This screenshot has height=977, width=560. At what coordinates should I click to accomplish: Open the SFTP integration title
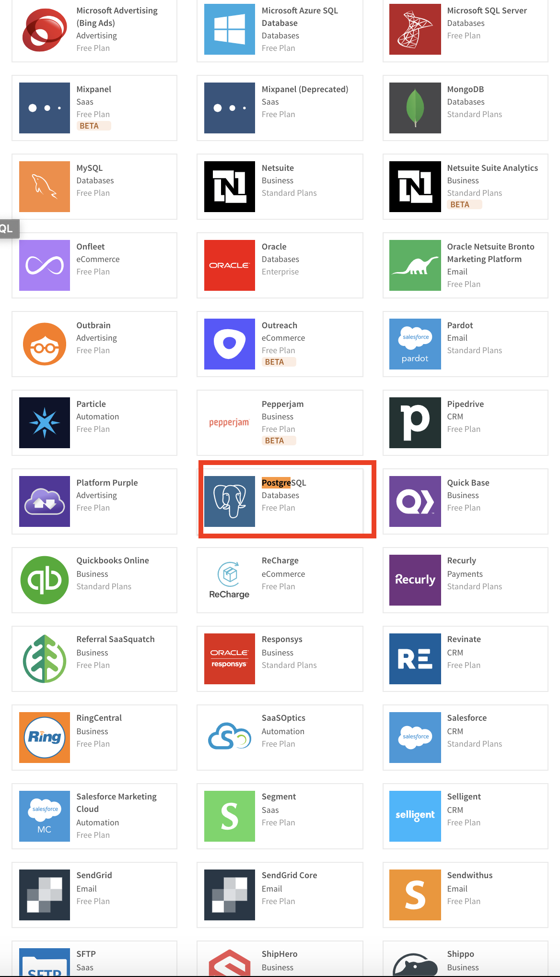86,954
